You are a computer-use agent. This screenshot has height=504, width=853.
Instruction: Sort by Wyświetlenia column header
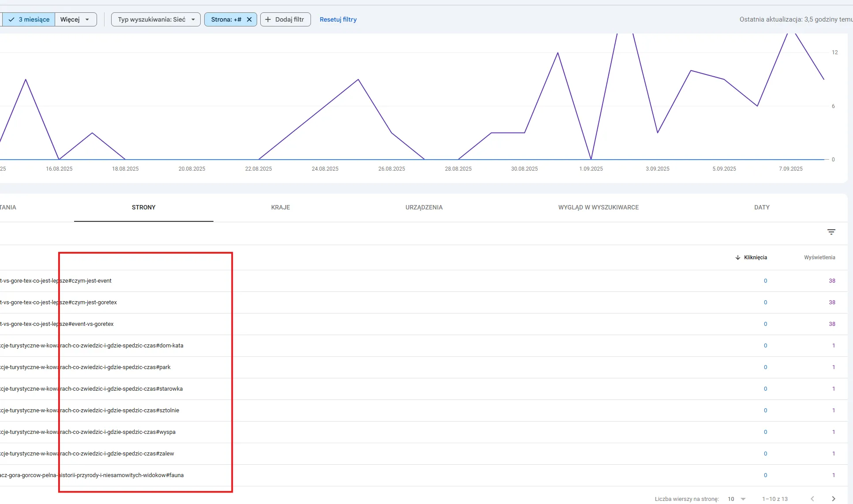(819, 258)
